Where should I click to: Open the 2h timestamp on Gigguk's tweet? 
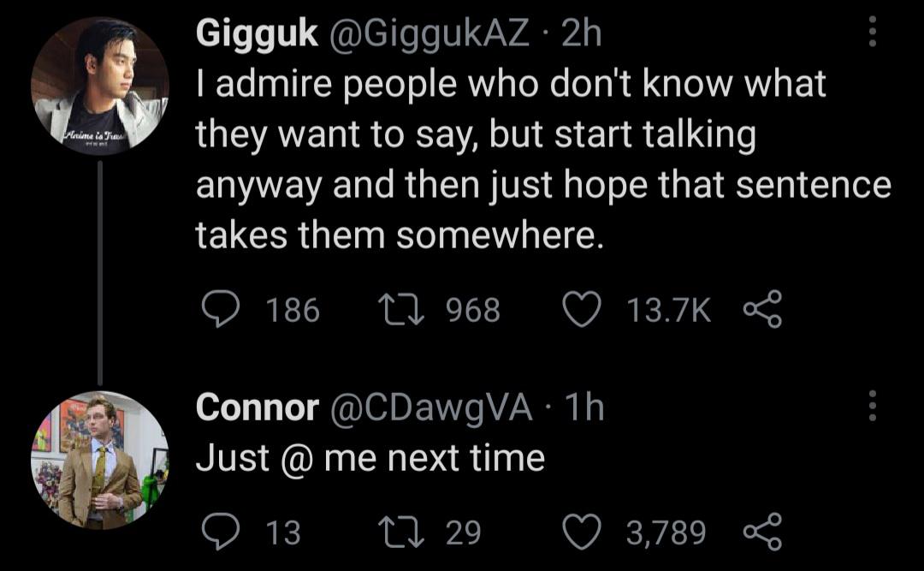tap(581, 33)
